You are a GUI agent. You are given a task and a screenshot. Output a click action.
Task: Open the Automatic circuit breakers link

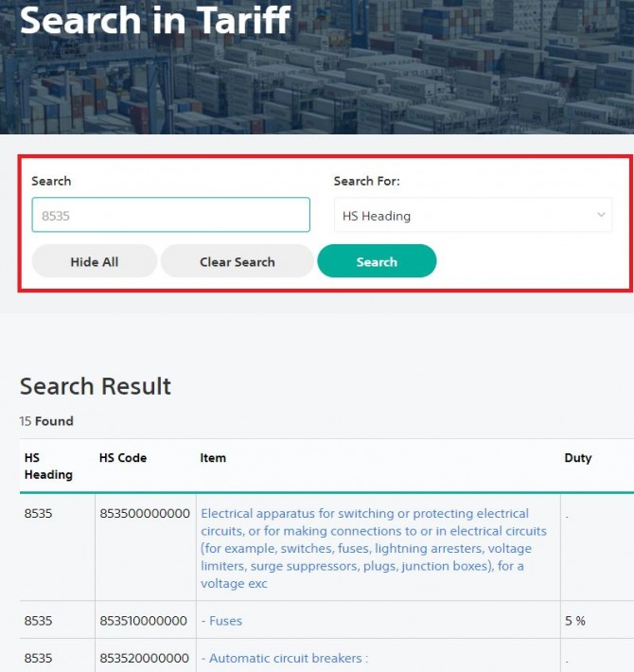pyautogui.click(x=285, y=658)
